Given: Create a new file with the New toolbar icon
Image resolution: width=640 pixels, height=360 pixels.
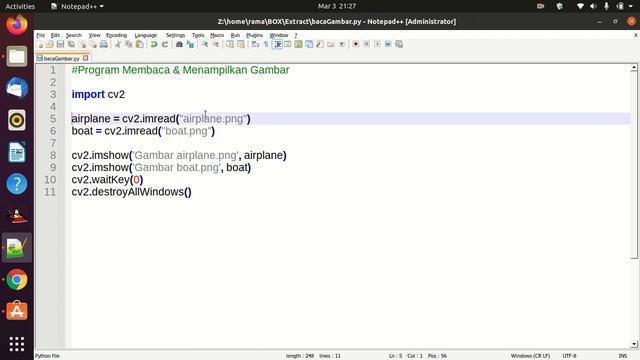Looking at the screenshot, I should point(39,44).
